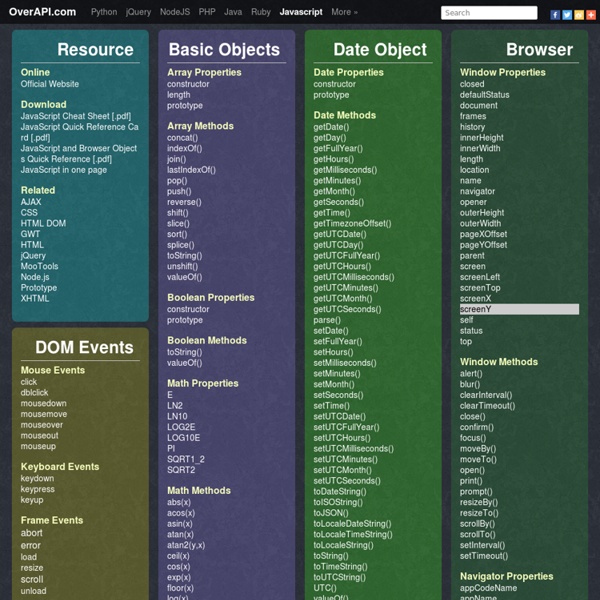Image resolution: width=600 pixels, height=600 pixels.
Task: Share the page via the Facebook icon
Action: click(x=555, y=15)
